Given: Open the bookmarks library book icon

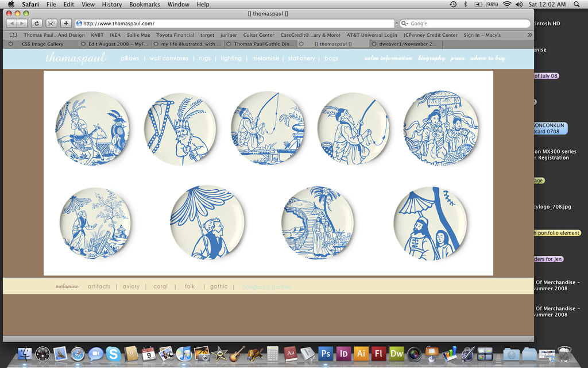Looking at the screenshot, I should point(13,35).
